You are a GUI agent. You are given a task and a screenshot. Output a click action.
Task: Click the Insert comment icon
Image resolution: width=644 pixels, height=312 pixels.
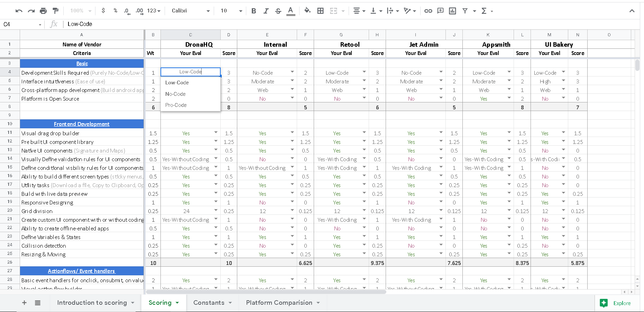(x=440, y=11)
